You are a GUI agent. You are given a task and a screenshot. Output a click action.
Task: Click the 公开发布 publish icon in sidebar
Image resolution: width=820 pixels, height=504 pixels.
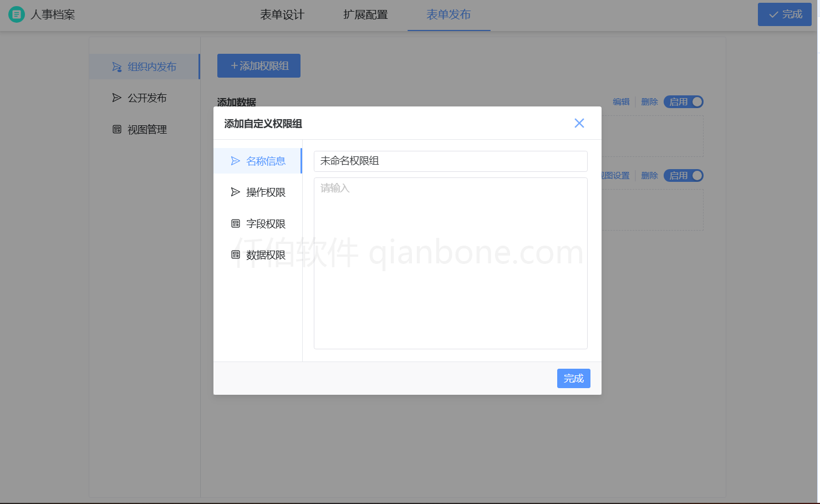coord(116,98)
